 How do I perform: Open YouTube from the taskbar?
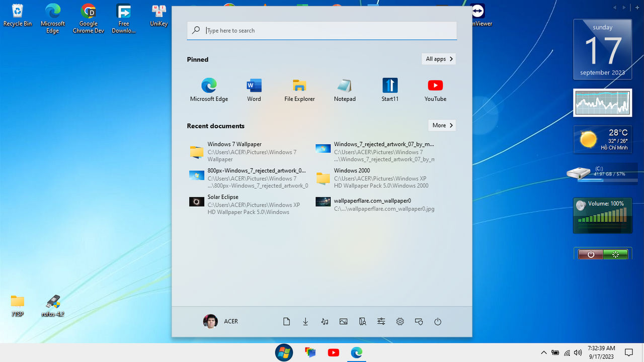coord(334,352)
